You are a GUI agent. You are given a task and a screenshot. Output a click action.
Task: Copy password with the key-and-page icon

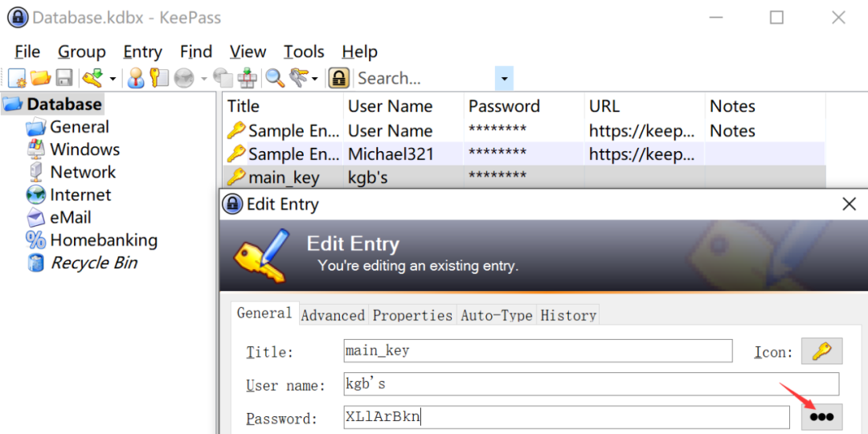[x=159, y=78]
